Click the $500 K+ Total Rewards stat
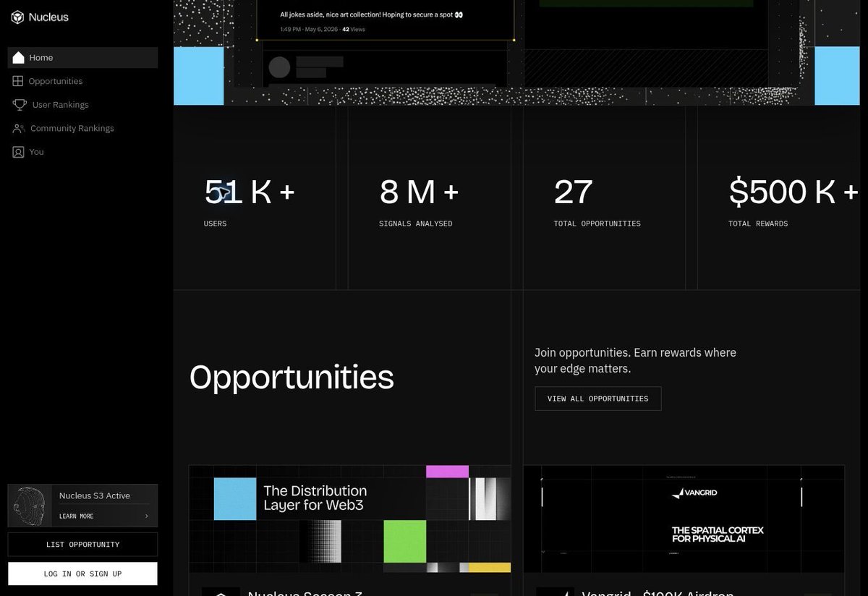 point(793,202)
